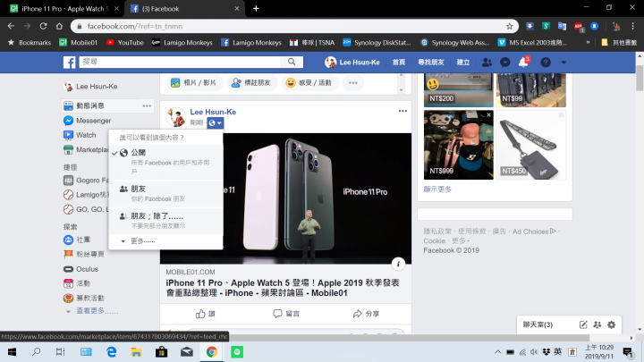Open options dots next to 動態消息
644x362 pixels.
coord(147,105)
